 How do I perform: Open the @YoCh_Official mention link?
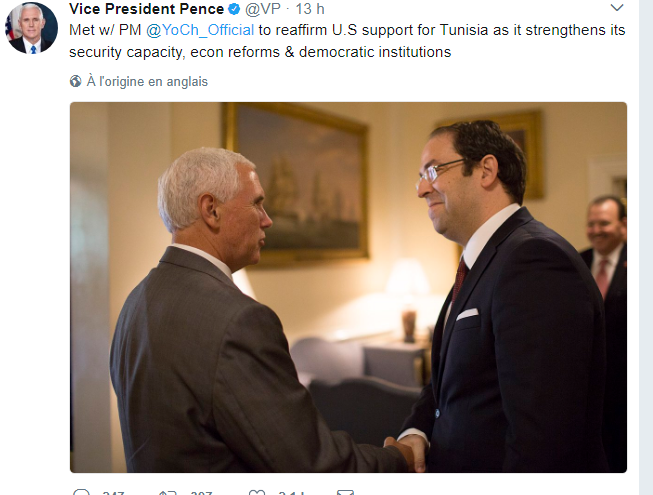click(200, 30)
